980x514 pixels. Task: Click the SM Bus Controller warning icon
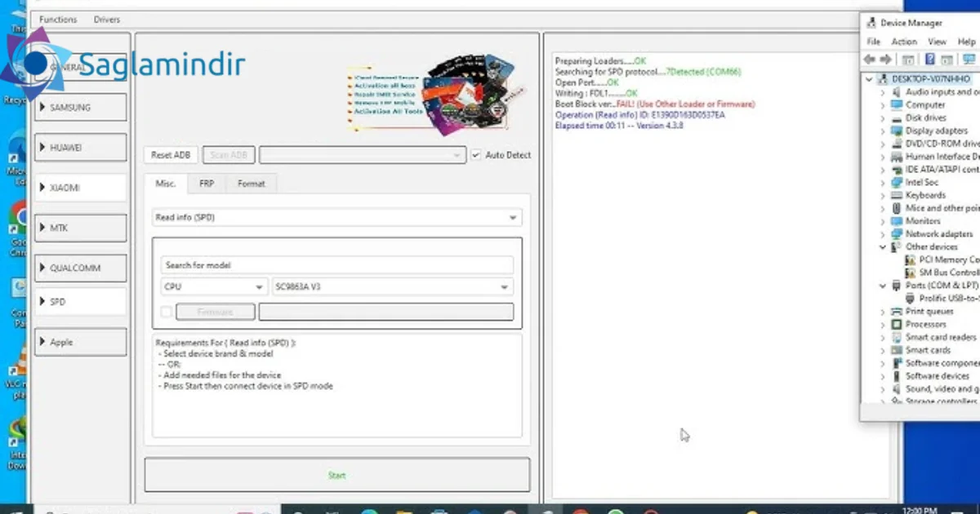(x=911, y=273)
